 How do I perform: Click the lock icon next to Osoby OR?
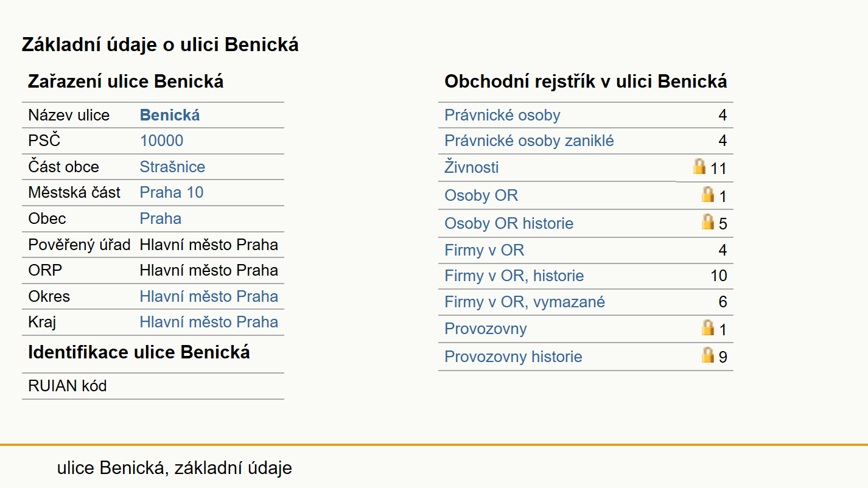tap(708, 194)
